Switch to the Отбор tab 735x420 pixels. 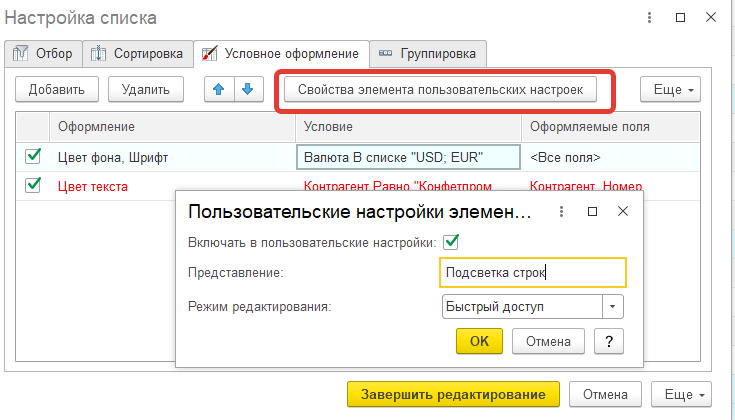point(44,53)
